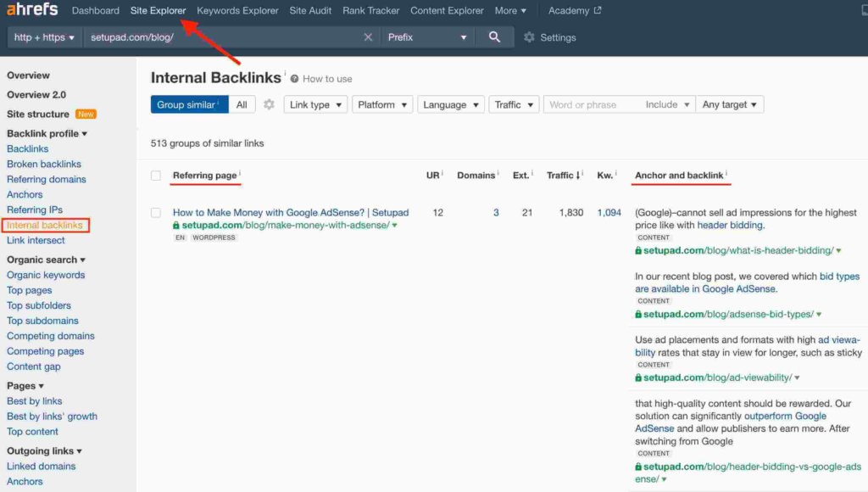Switch to the Rank Tracker tab
This screenshot has width=868, height=492.
point(370,11)
